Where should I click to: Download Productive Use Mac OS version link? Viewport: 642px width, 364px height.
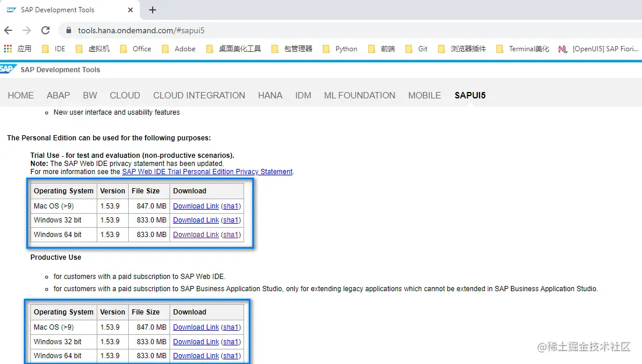pos(196,327)
